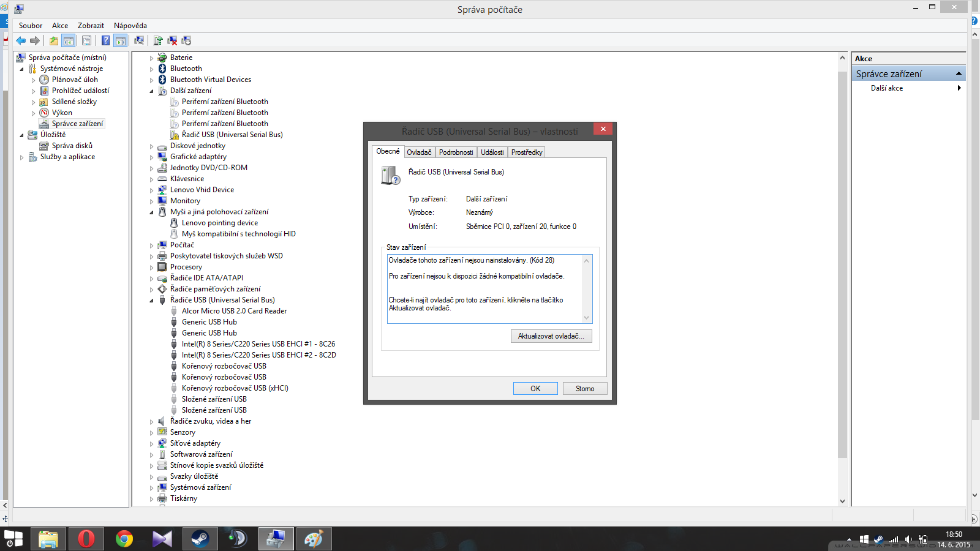Click the Aktualizovat ovladač button
The width and height of the screenshot is (980, 551).
pos(551,336)
